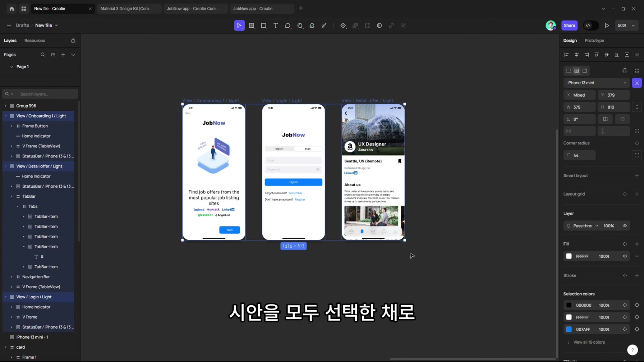Expand the Navigation Bar layer
Screen dimensions: 644x362
(x=11, y=277)
